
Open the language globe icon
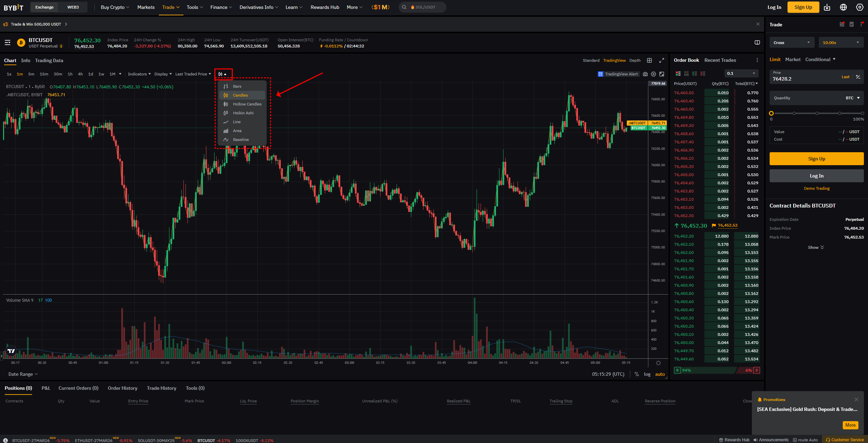click(843, 7)
